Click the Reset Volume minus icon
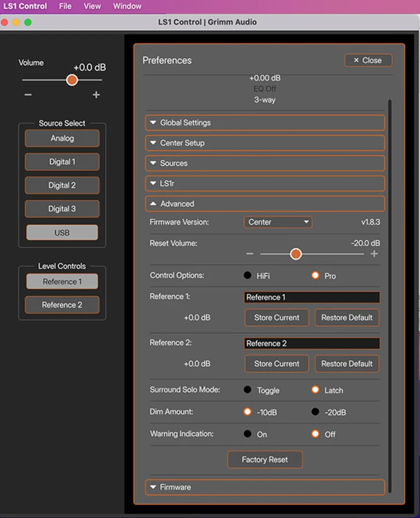The width and height of the screenshot is (420, 518). (250, 254)
